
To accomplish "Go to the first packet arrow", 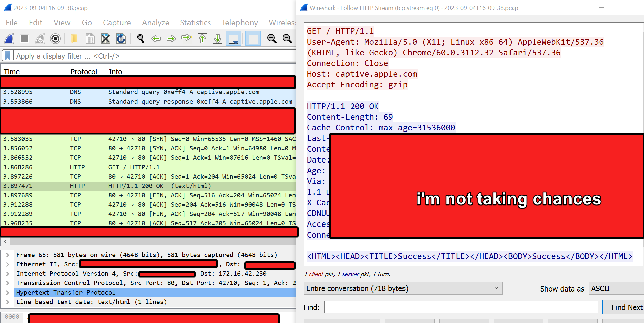I will tap(202, 39).
